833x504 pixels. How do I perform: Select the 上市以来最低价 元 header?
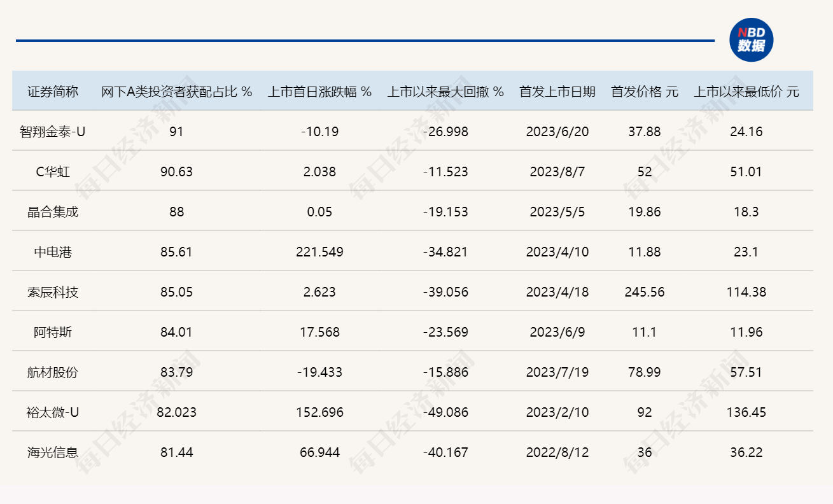point(746,92)
